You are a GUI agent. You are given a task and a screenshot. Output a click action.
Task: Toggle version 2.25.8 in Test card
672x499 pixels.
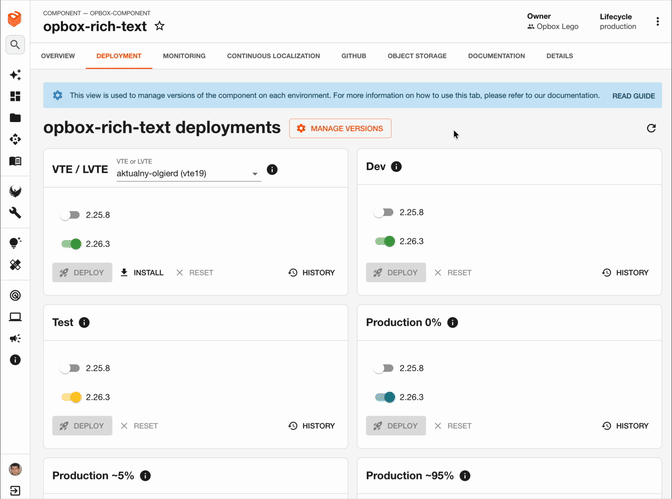(70, 368)
